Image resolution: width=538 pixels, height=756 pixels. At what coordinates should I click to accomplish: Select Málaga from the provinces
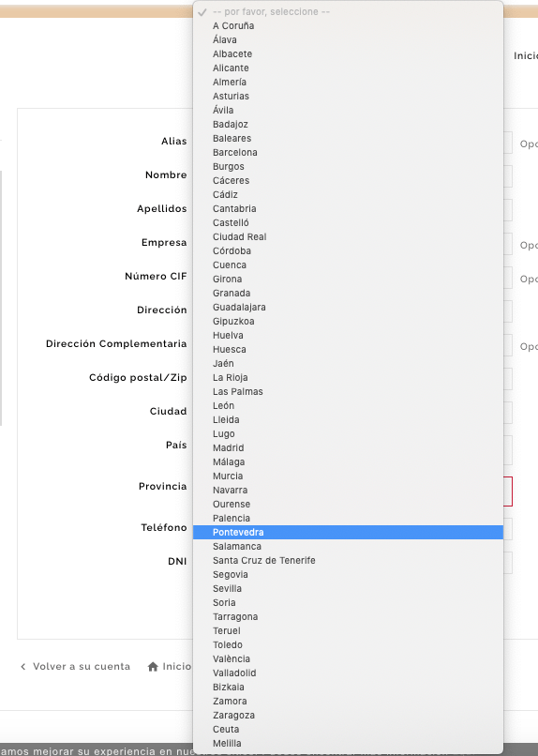tap(349, 461)
